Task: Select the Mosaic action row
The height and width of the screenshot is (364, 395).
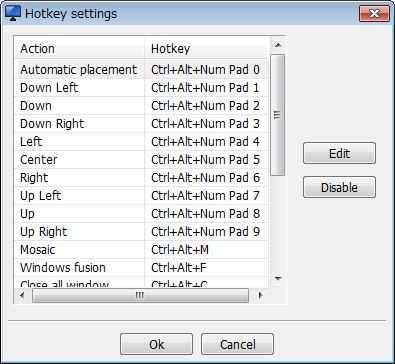Action: coord(141,250)
